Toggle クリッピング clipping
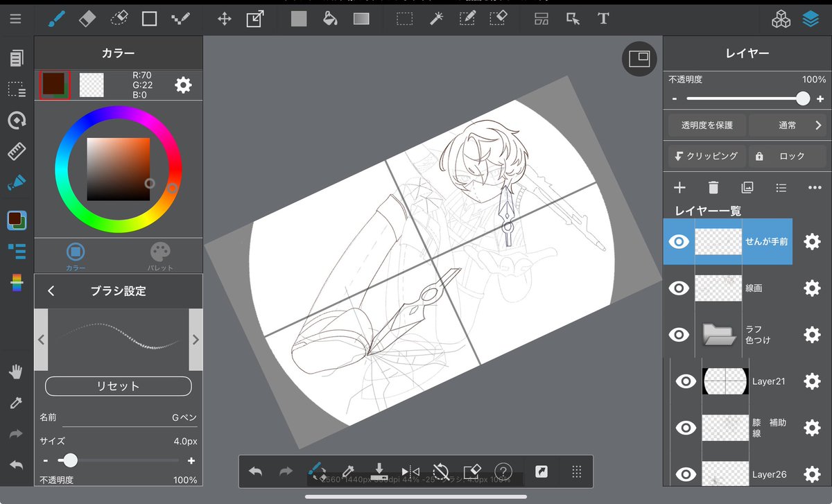This screenshot has width=832, height=504. coord(707,156)
